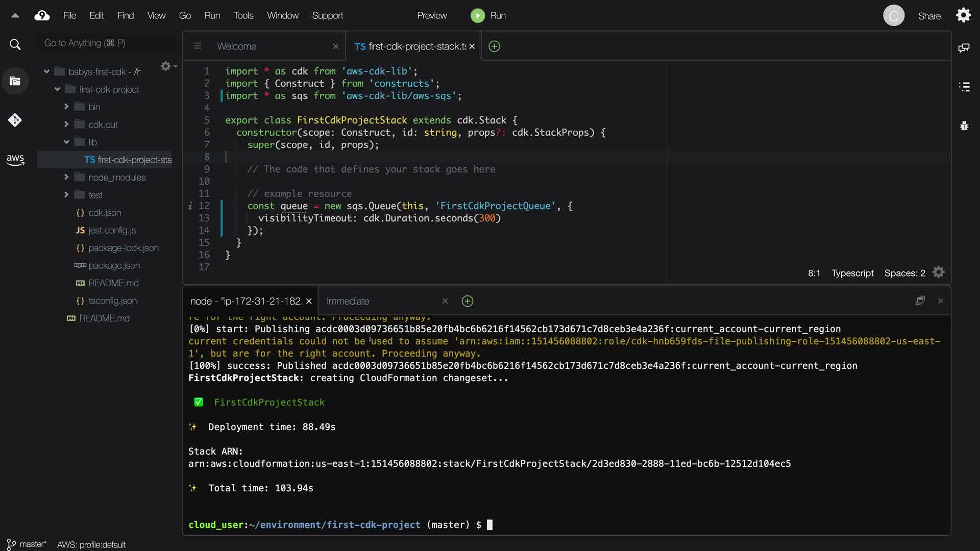Open the AWS Toolkit sidebar icon
Image resolution: width=980 pixels, height=551 pixels.
(x=15, y=160)
